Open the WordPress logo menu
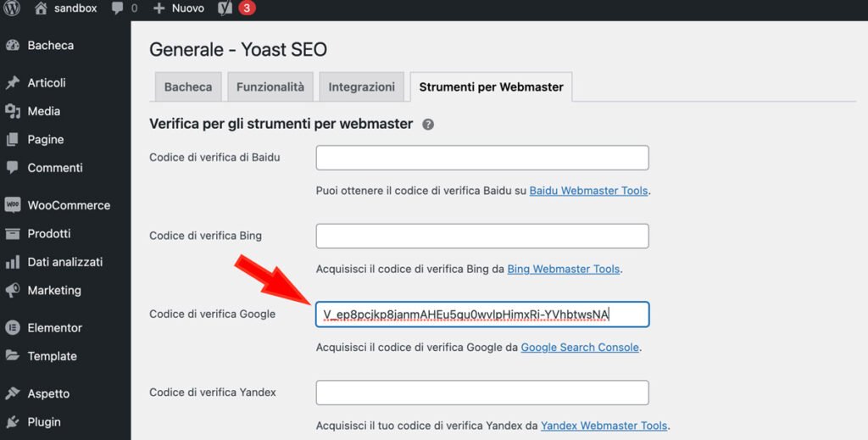Screen dimensions: 868x440 pos(12,8)
